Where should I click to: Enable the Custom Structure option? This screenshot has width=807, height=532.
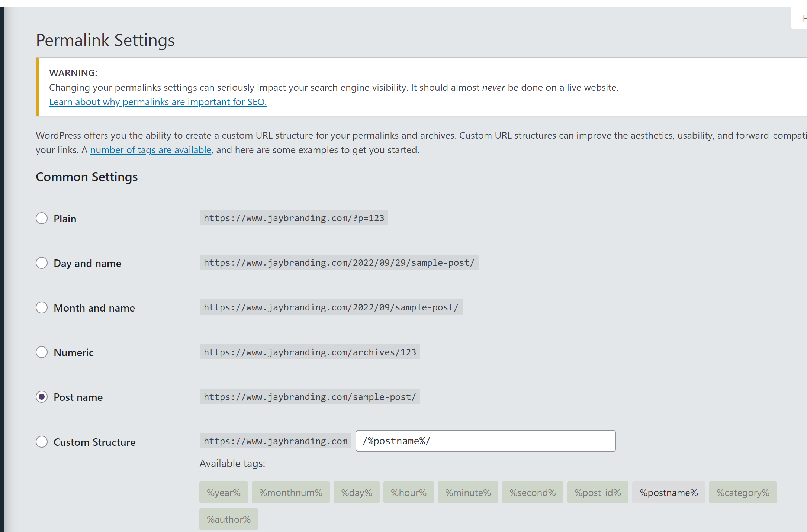coord(42,442)
